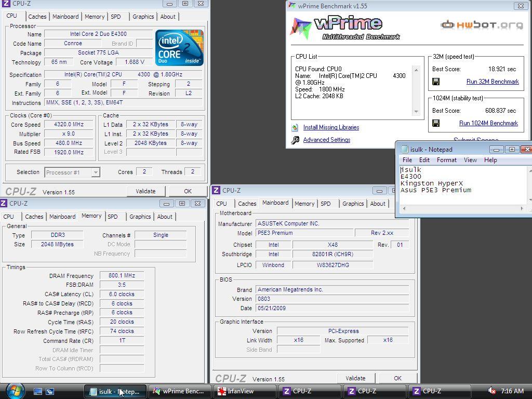Click the first CPU-Z taskbar button

[x=309, y=391]
